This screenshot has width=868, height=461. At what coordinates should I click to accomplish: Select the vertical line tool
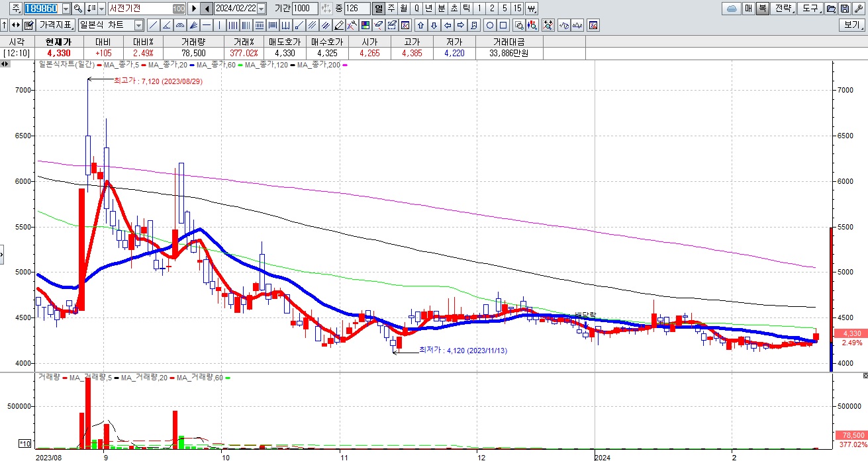click(219, 25)
